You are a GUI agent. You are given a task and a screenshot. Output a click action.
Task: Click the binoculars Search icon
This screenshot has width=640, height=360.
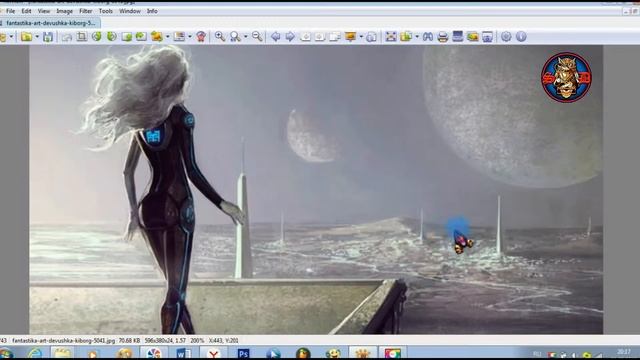(428, 37)
